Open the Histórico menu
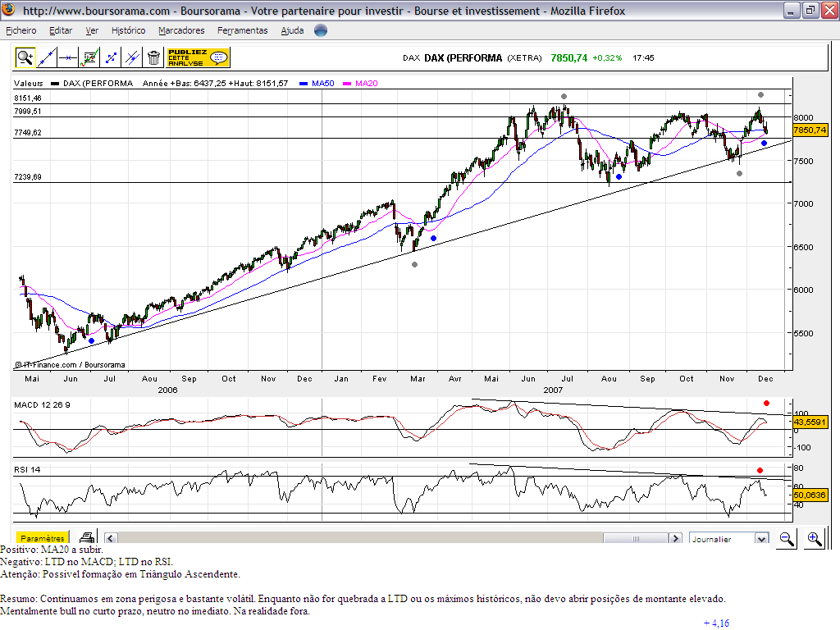Screen dimensions: 840x630 pos(129,30)
